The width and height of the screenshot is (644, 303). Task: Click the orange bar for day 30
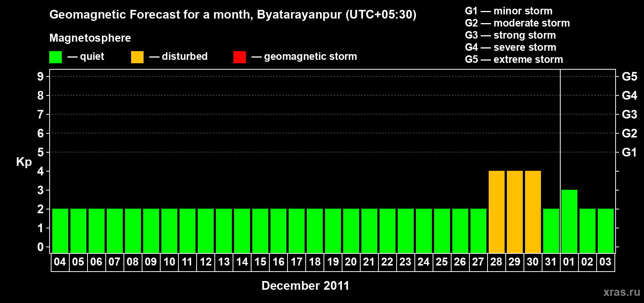click(533, 212)
